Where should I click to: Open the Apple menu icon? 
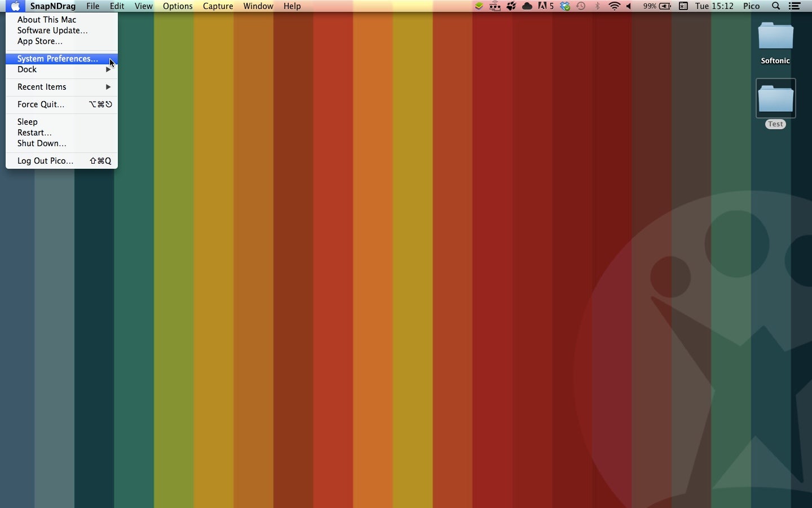point(15,6)
